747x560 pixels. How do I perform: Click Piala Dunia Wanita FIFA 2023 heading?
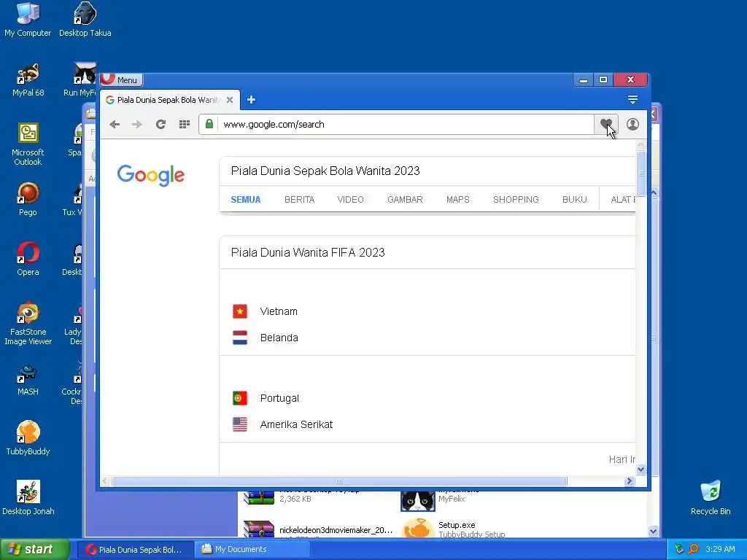point(308,252)
